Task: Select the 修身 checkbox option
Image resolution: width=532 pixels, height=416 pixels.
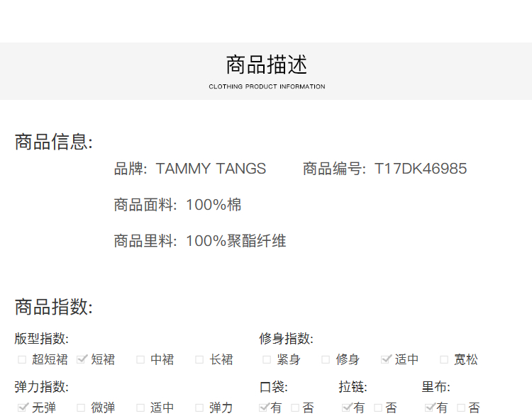Action: point(326,359)
